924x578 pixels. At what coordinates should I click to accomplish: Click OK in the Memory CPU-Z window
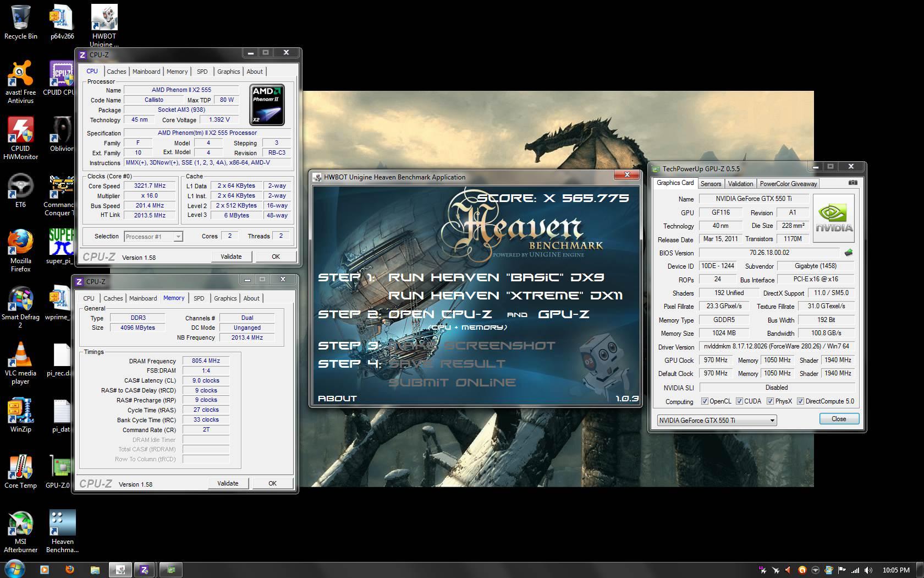(272, 483)
